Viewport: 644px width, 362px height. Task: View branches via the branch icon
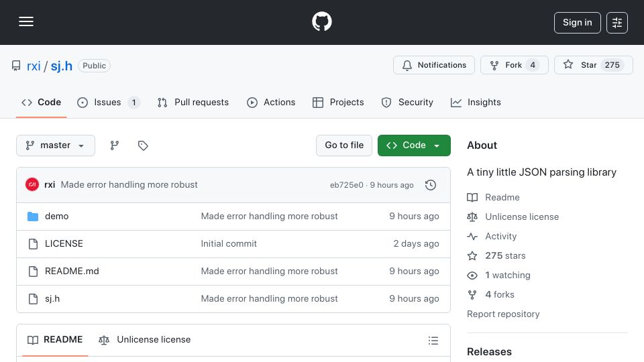115,145
